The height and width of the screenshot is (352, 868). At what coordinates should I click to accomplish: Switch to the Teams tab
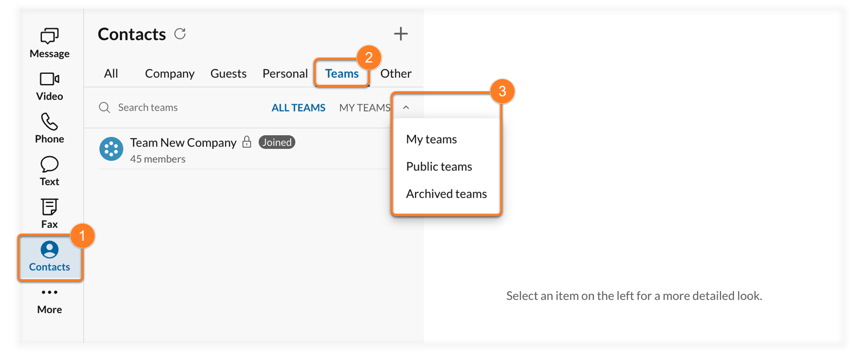[x=342, y=73]
